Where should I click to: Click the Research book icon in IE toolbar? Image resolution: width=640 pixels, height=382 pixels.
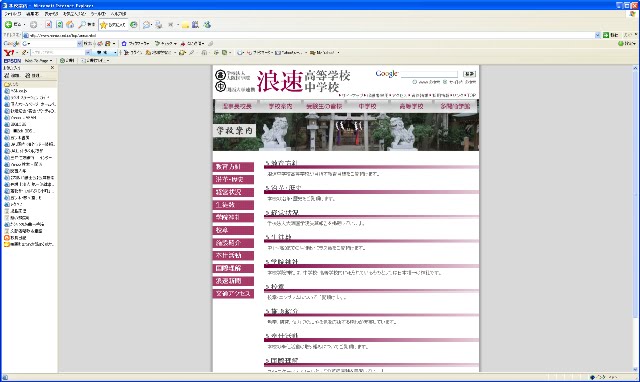click(196, 25)
